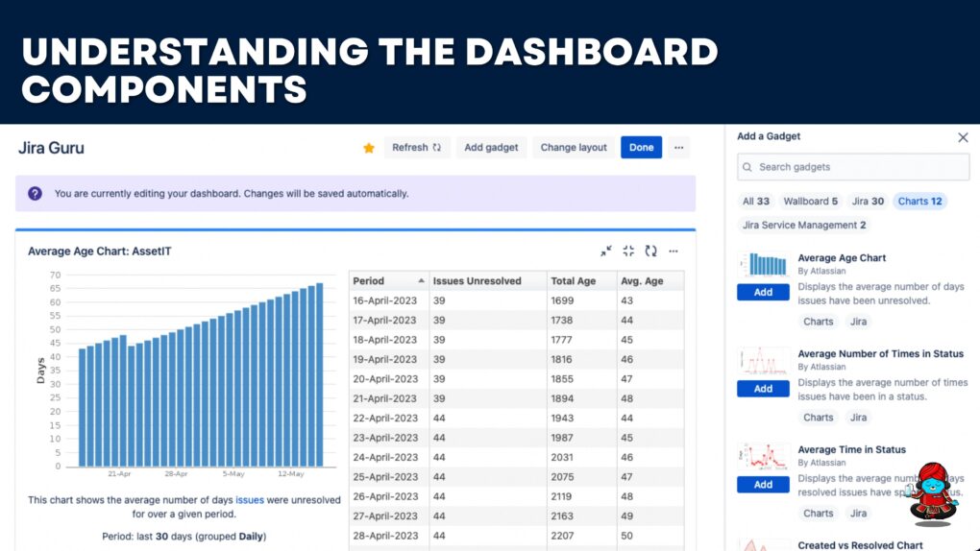
Task: Click the Jira Guru mascot icon
Action: (x=933, y=493)
